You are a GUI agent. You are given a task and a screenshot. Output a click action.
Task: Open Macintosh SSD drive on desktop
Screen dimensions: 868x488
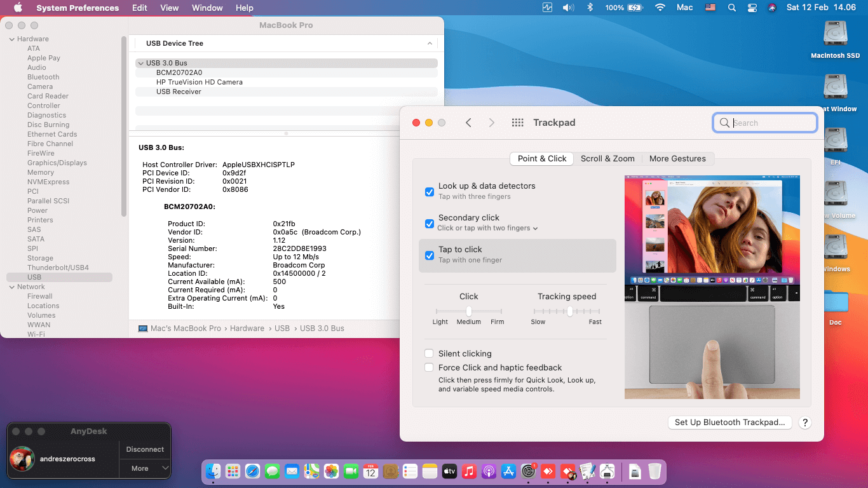[x=835, y=40]
